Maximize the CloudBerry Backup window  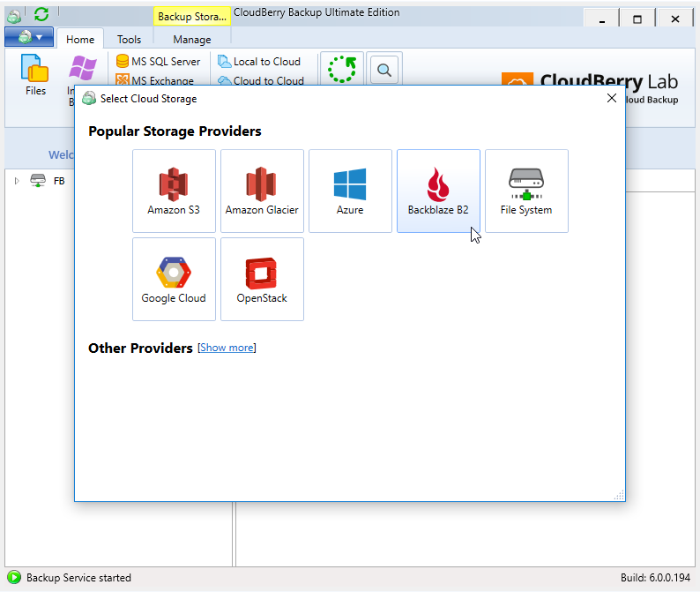[x=637, y=19]
